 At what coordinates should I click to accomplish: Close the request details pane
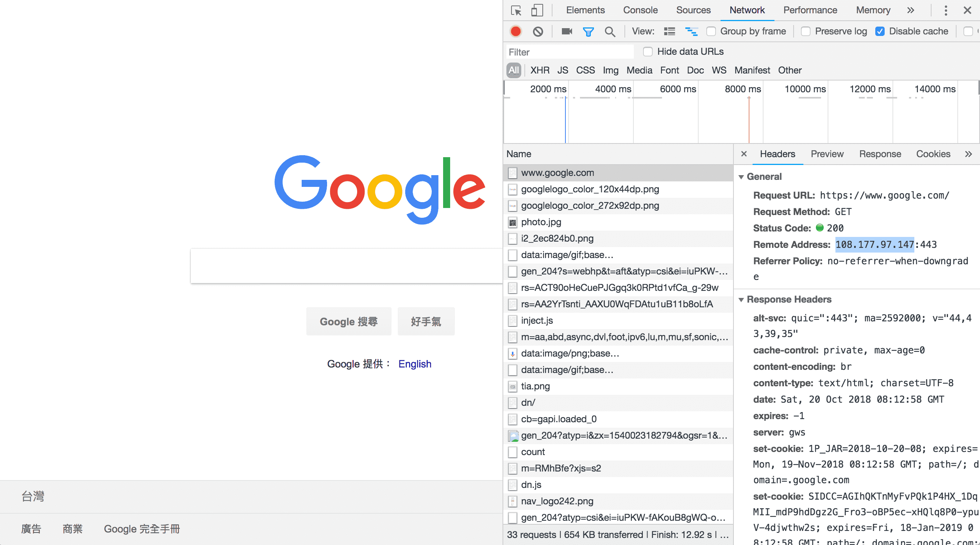click(744, 154)
